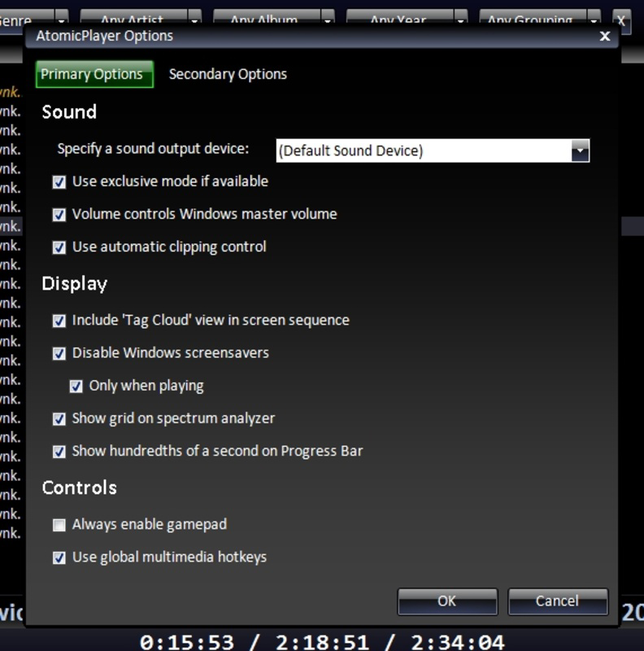Viewport: 644px width, 651px height.
Task: Toggle Use global multimedia hotkeys checkbox
Action: 59,557
